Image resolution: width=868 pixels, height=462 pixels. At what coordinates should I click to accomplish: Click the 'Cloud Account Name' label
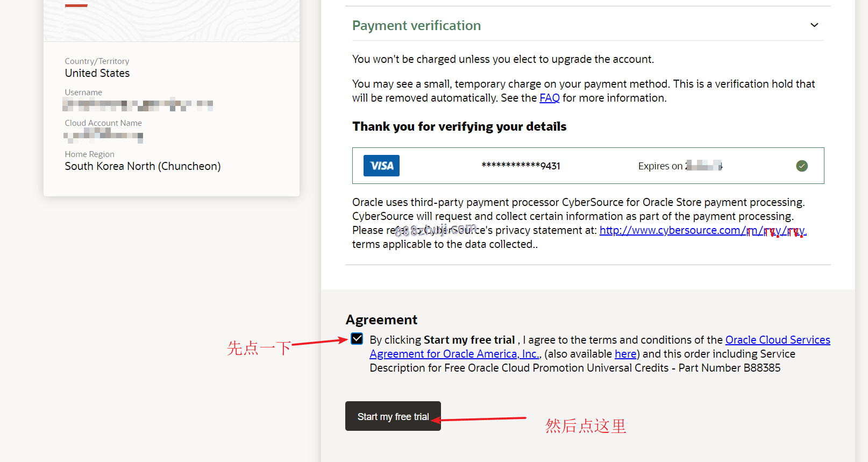[x=103, y=123]
